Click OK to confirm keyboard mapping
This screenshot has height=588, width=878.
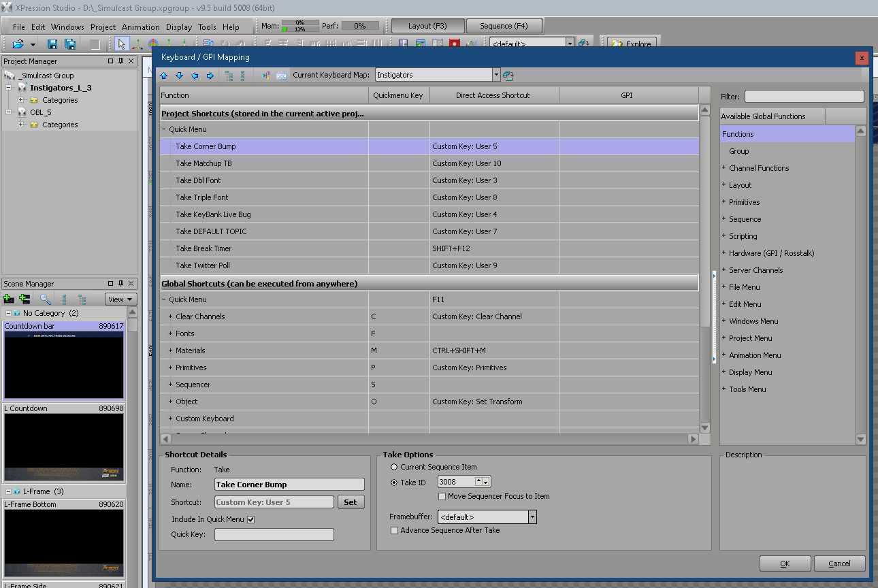(785, 563)
